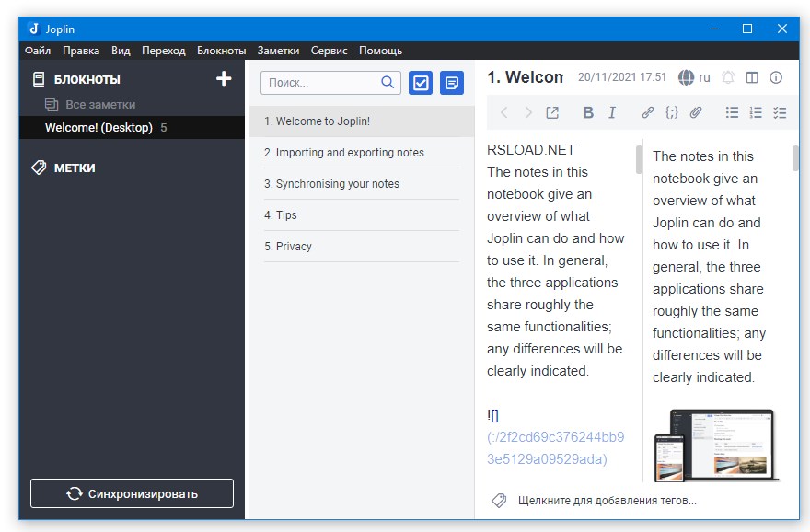Image resolution: width=810 pixels, height=532 pixels.
Task: Click the spell check globe icon
Action: (x=686, y=77)
